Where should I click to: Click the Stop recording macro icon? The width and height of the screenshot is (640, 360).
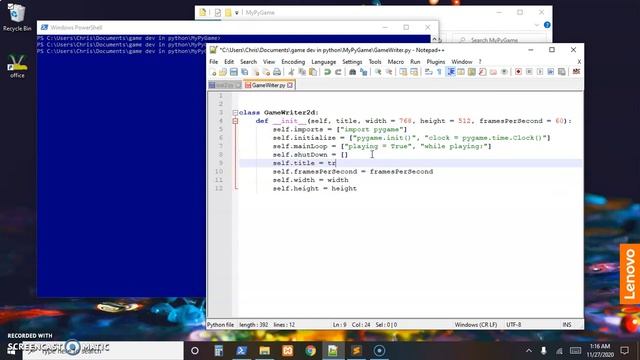click(x=529, y=72)
